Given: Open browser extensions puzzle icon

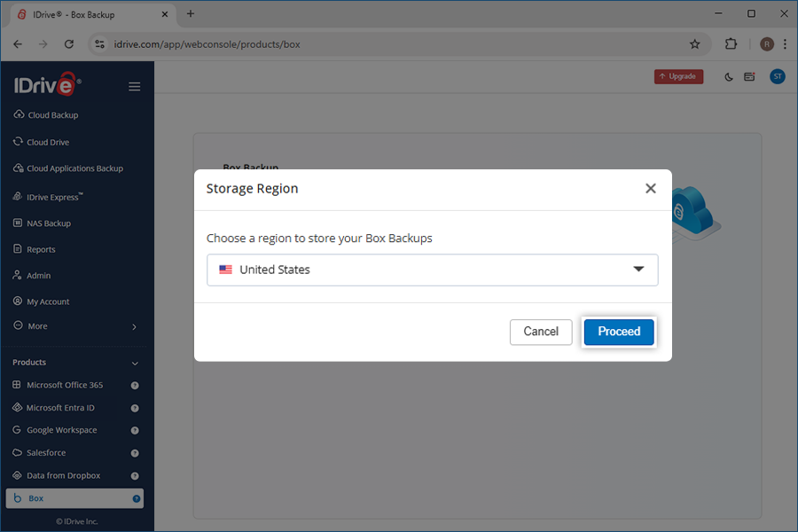Looking at the screenshot, I should (x=731, y=44).
